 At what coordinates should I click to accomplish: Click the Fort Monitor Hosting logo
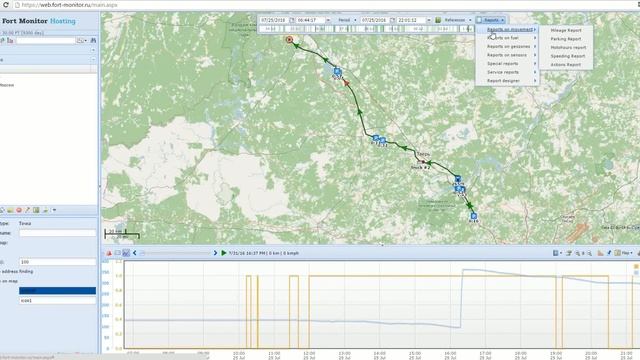(x=39, y=21)
